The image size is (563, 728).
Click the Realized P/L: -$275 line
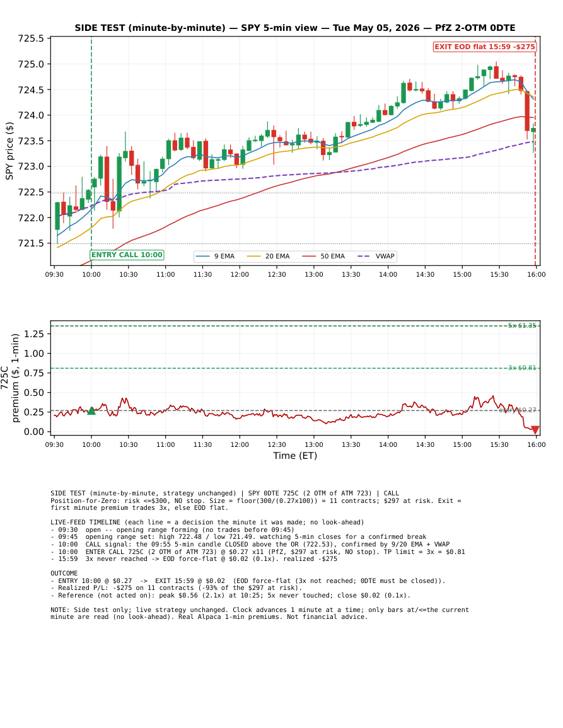click(176, 588)
